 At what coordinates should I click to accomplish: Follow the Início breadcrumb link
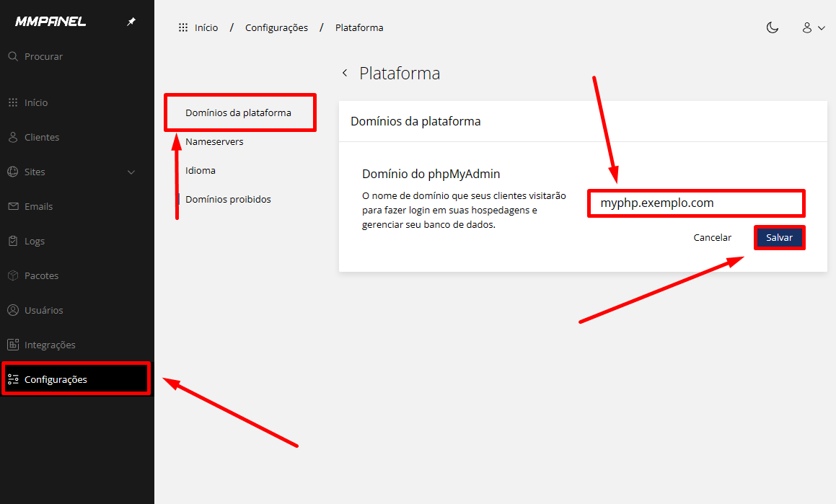(206, 27)
